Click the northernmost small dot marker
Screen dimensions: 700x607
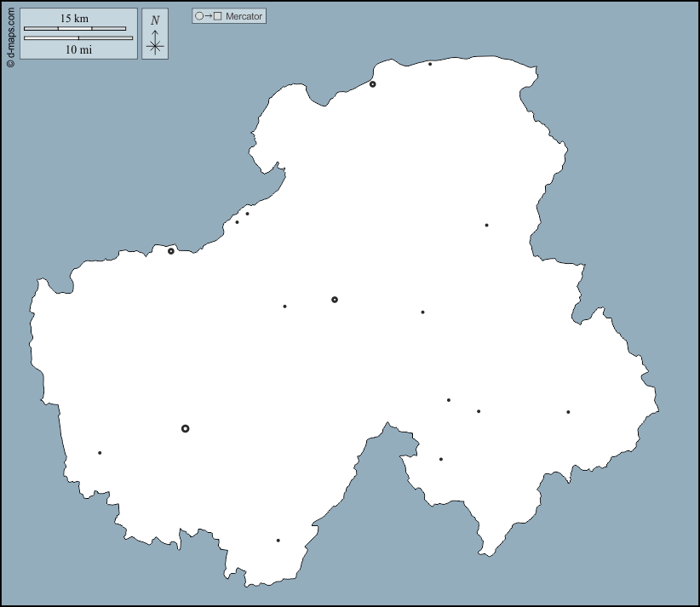pos(430,64)
